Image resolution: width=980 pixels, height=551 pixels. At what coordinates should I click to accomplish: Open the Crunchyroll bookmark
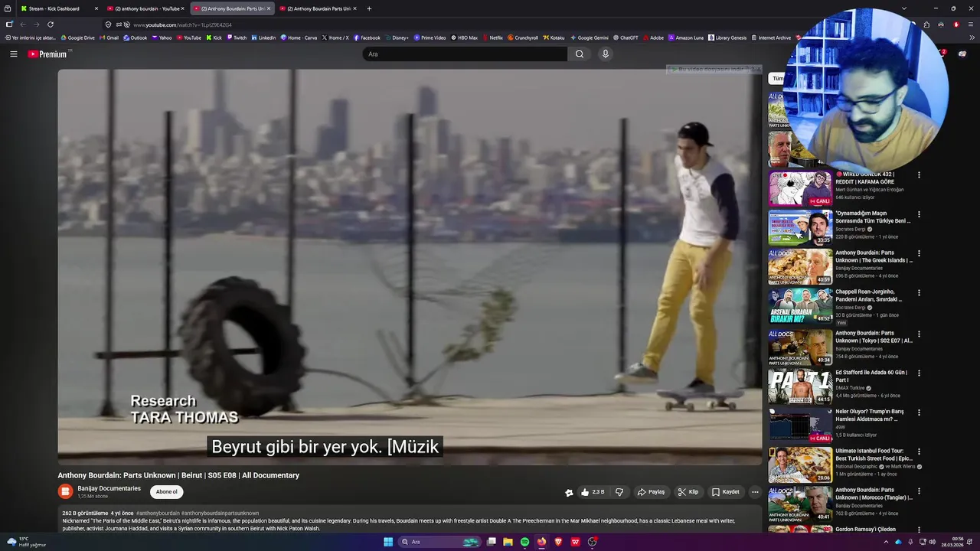pyautogui.click(x=523, y=37)
